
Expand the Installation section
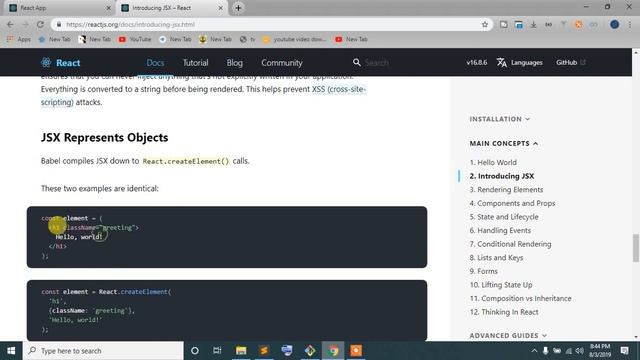pos(500,119)
